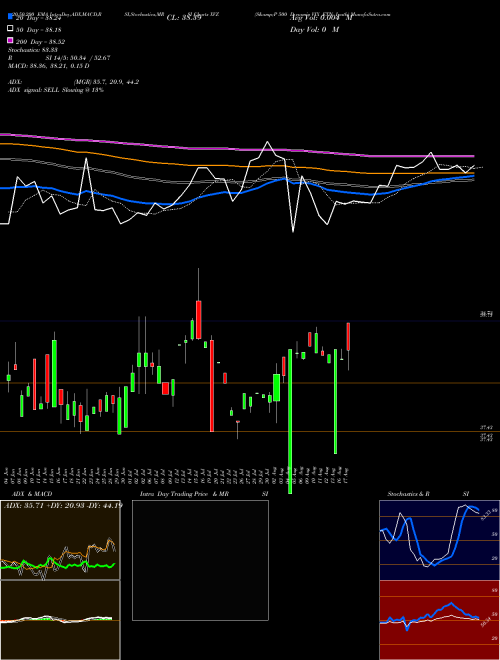Click the 'CL: 38.39' closing price
500x660 pixels.
(x=184, y=18)
